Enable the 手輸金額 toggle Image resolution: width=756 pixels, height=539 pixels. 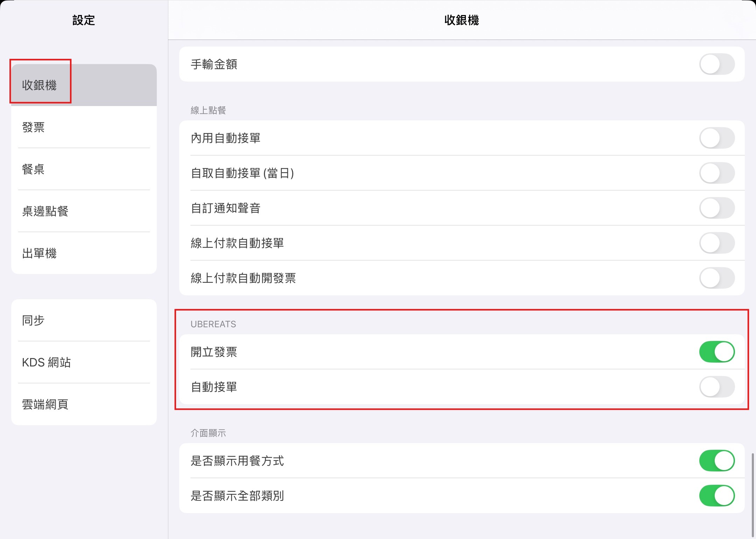point(717,64)
